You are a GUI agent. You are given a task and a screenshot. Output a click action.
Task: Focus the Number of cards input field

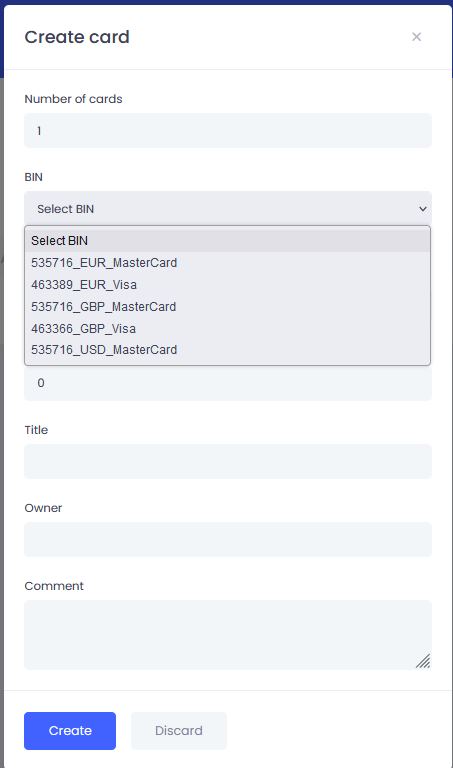[x=228, y=130]
